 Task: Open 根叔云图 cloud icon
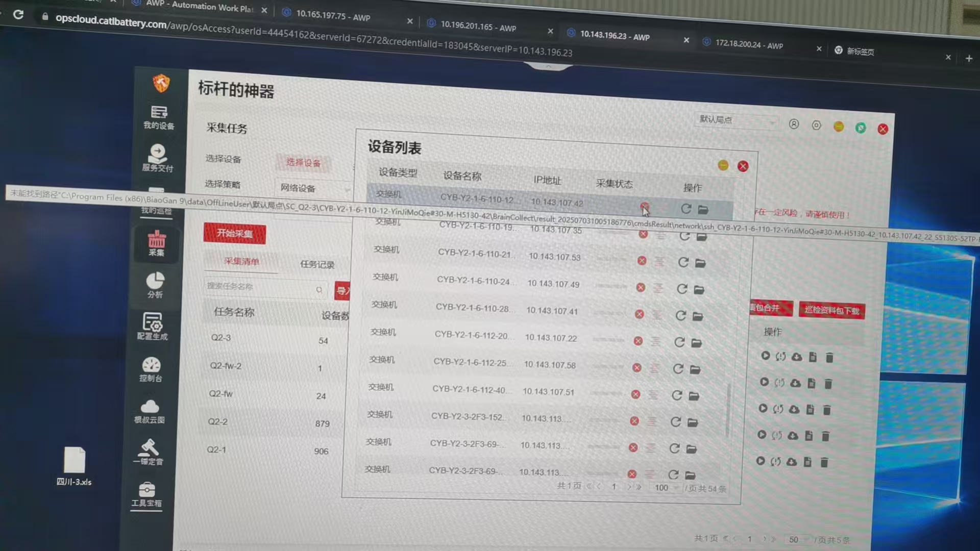pos(150,411)
